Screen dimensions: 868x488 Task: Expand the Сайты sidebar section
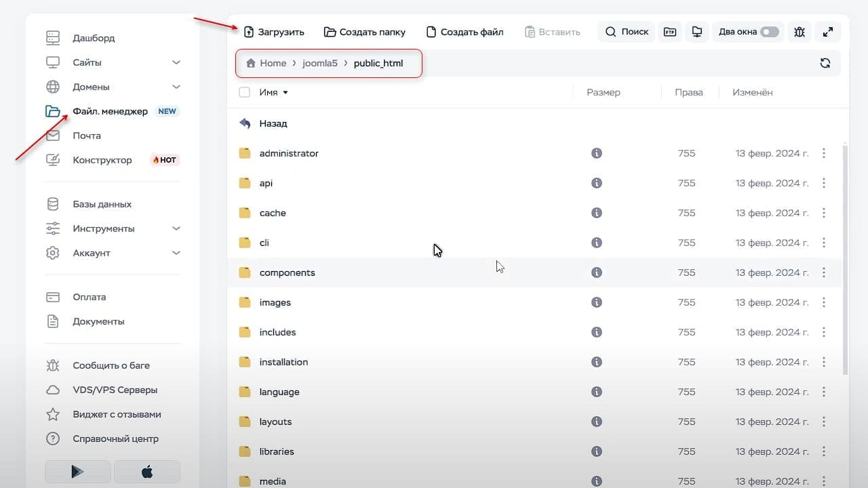pyautogui.click(x=176, y=62)
